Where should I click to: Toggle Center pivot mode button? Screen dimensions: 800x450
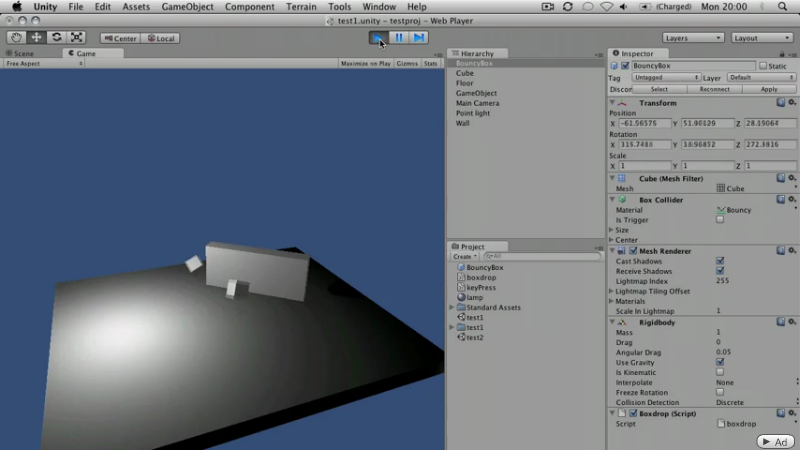(120, 38)
